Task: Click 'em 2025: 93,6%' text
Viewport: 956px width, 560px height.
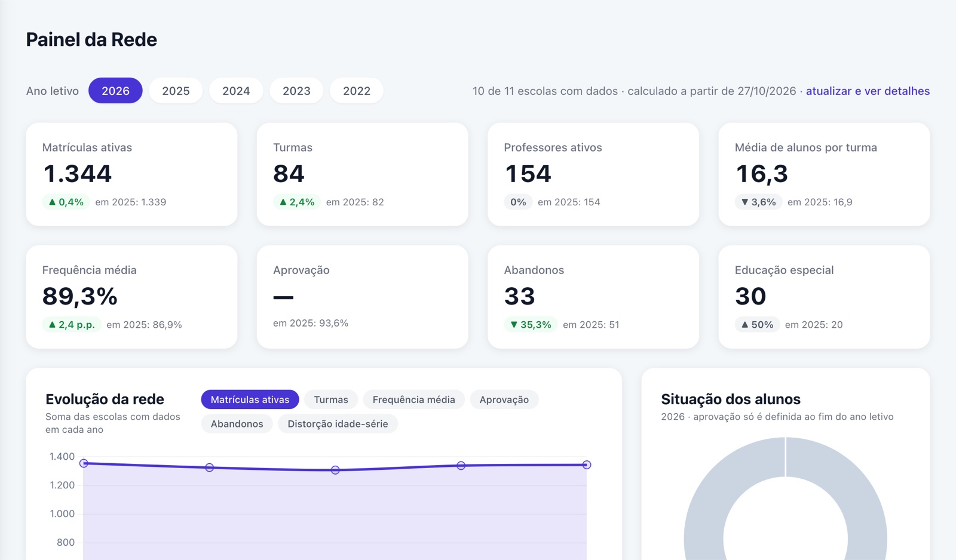Action: coord(311,323)
